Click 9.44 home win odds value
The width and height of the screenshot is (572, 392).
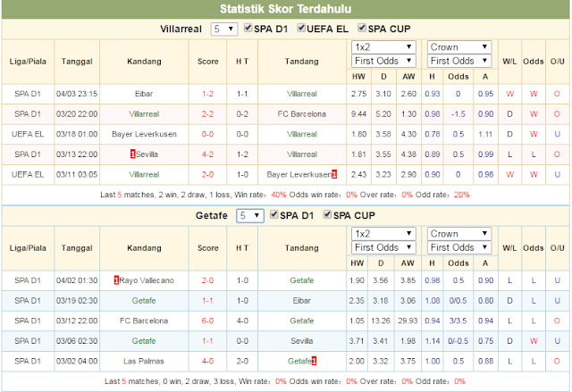click(x=358, y=114)
